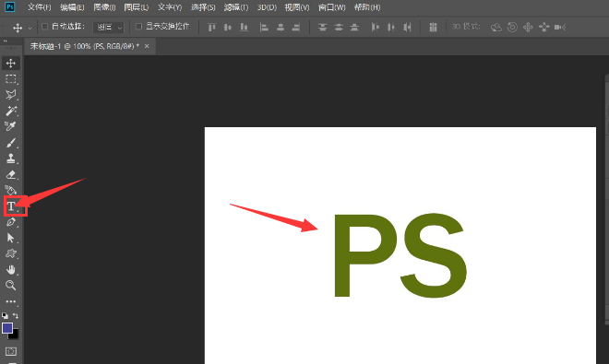Enable Show Transform Controls checkbox

[138, 27]
